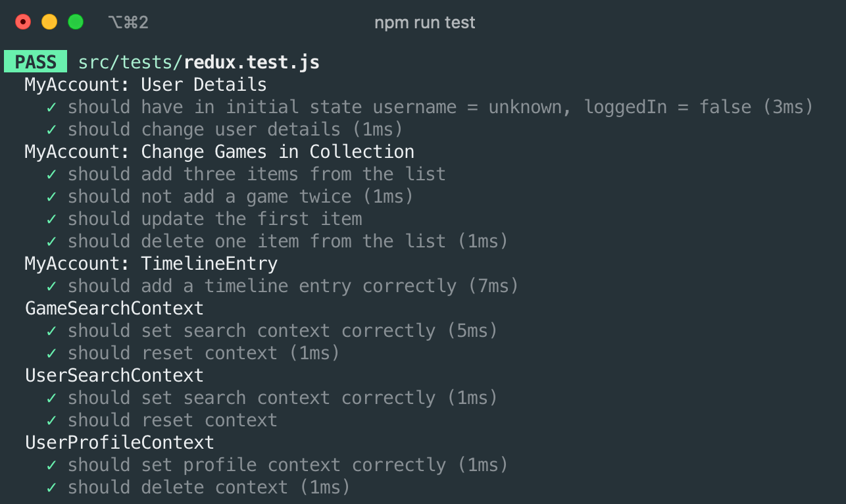This screenshot has height=504, width=846.
Task: Select the "MyAccount: User Details" suite heading
Action: [x=145, y=85]
